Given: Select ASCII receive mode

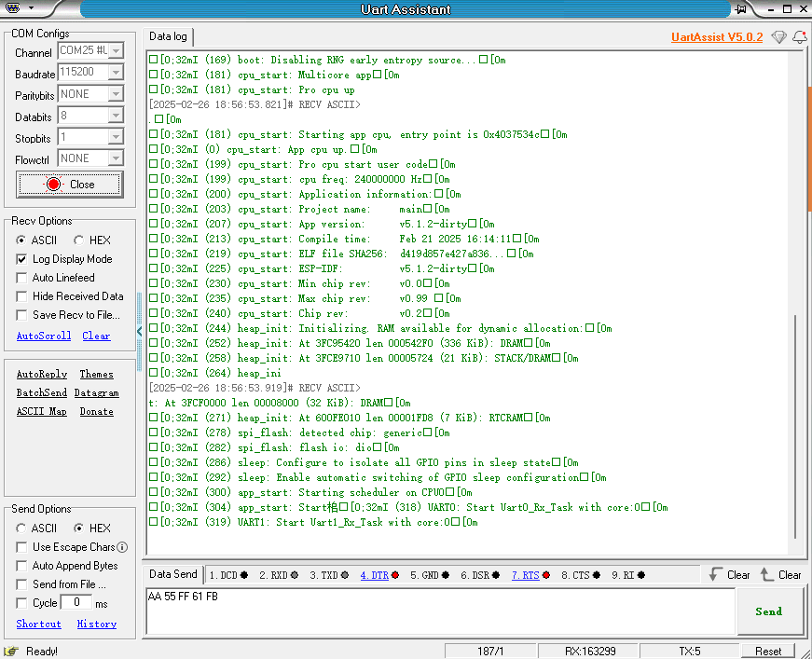Looking at the screenshot, I should [x=21, y=240].
